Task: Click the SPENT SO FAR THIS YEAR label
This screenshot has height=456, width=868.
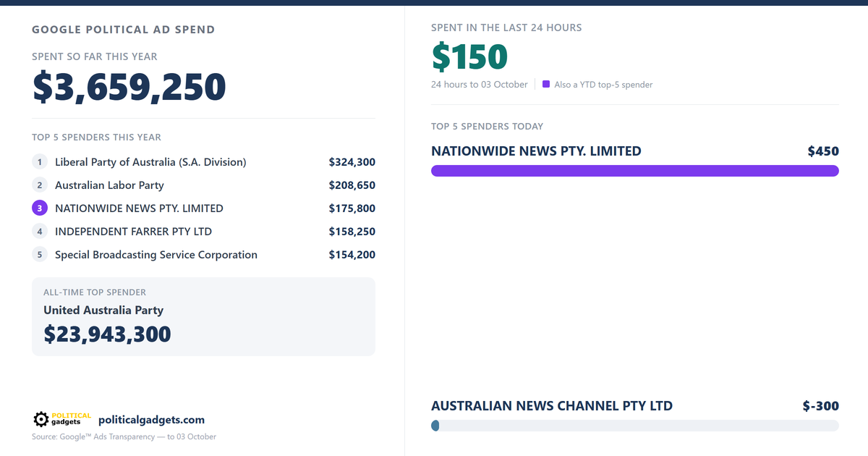Action: pyautogui.click(x=95, y=56)
